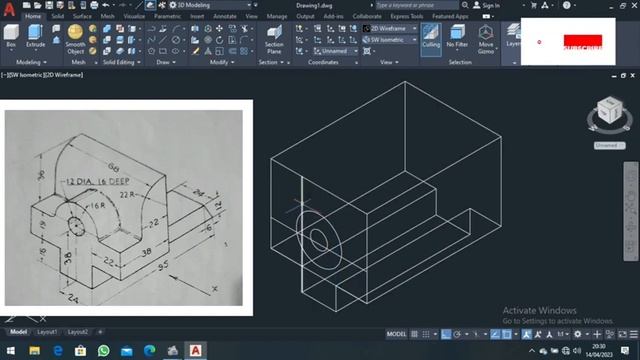Open the Unnamed UCS dropdown in Coordinates
The image size is (640, 360).
(336, 51)
